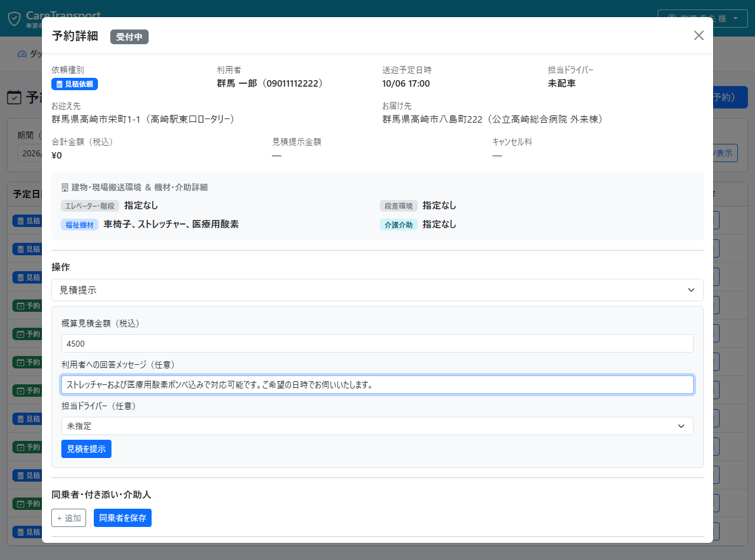Click the user name 群馬 一郎（09011112222）
755x560 pixels.
[271, 84]
